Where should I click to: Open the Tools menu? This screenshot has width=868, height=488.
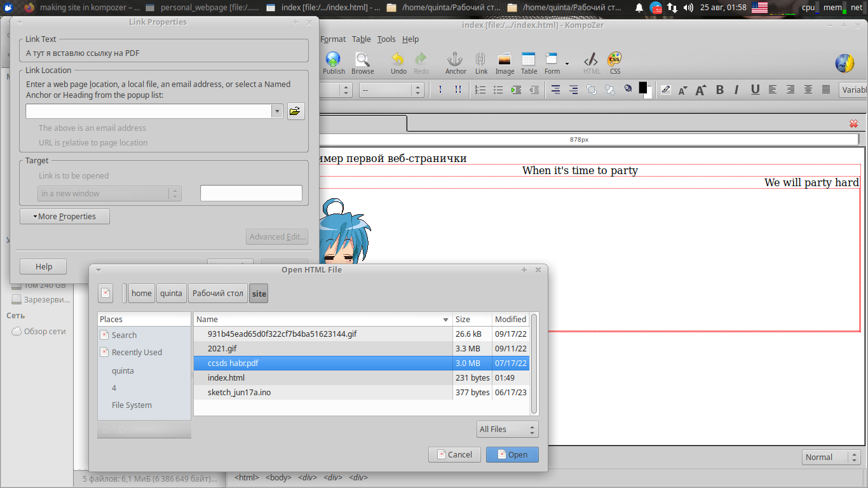tap(386, 39)
